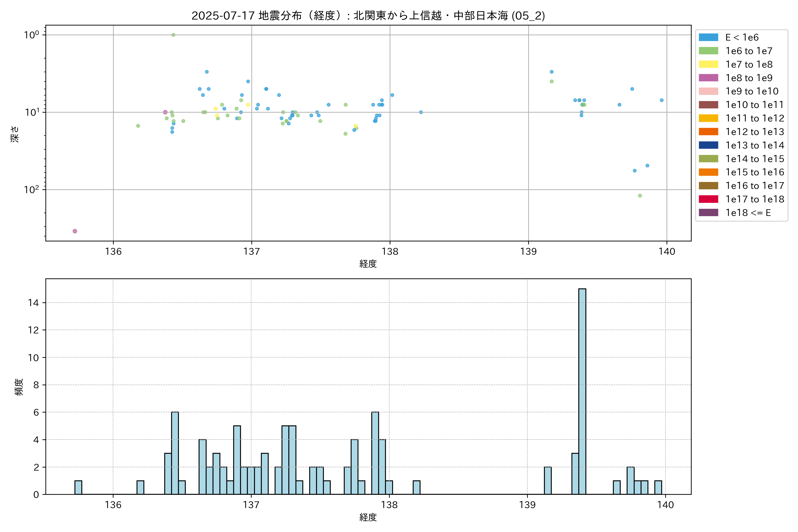Viewport: 798px width, 532px height.
Task: Click the purple '1e8 to 1e9' legend swatch
Action: [708, 78]
